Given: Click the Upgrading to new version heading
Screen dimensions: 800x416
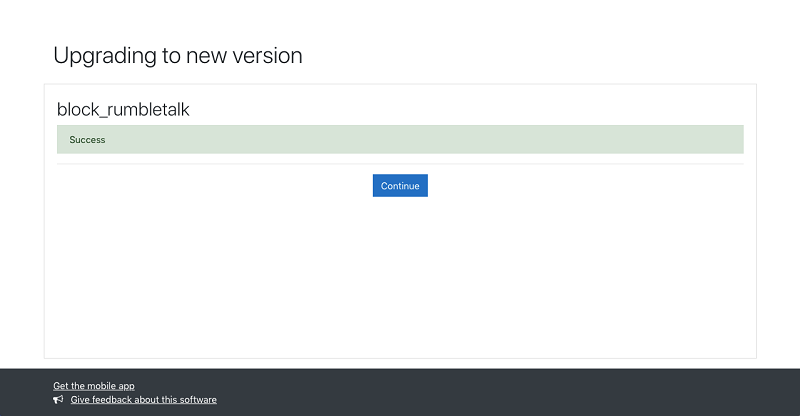Looking at the screenshot, I should coord(178,56).
